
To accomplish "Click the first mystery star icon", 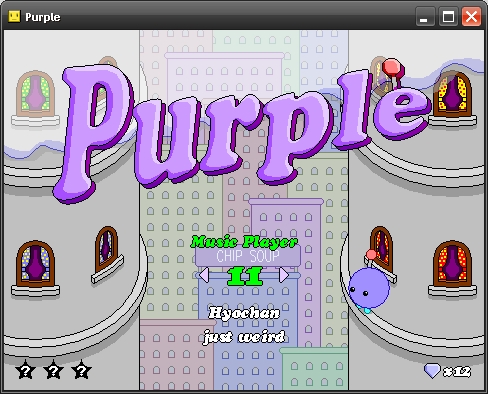I will [x=26, y=369].
